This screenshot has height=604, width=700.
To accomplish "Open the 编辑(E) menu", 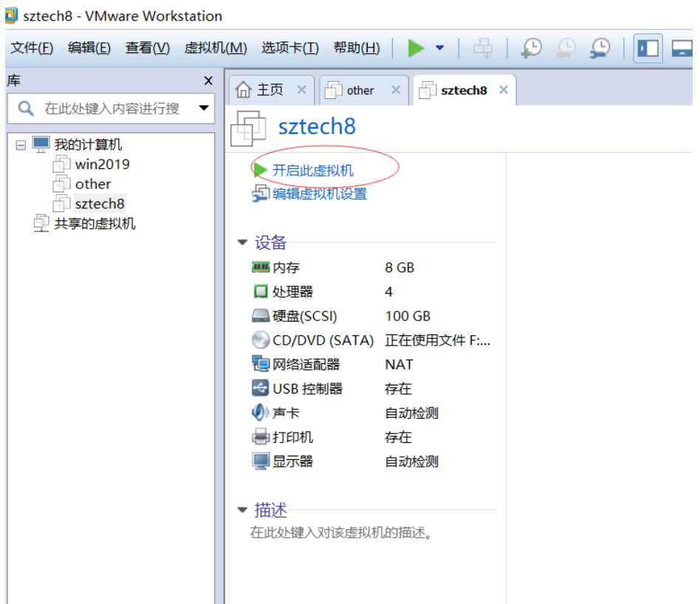I will (89, 48).
